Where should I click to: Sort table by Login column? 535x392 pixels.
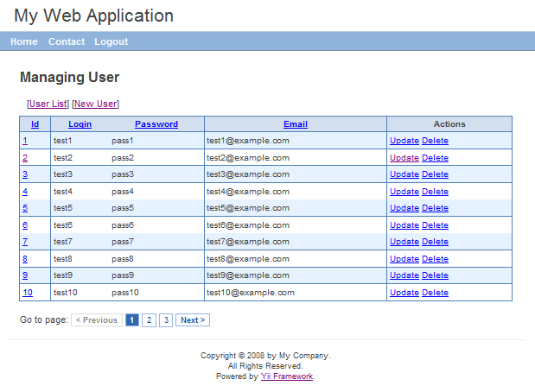80,124
